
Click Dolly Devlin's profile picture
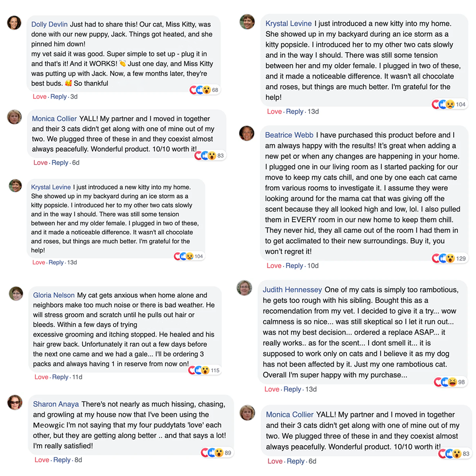coord(14,23)
